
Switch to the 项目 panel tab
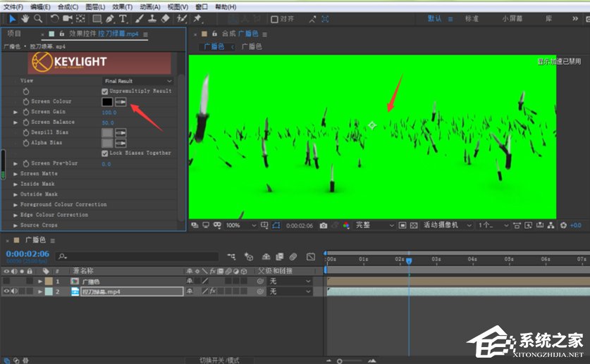coord(14,34)
